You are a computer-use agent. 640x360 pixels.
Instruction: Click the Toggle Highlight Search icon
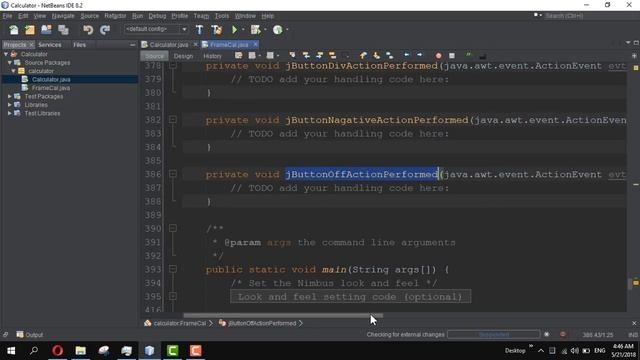(x=333, y=55)
